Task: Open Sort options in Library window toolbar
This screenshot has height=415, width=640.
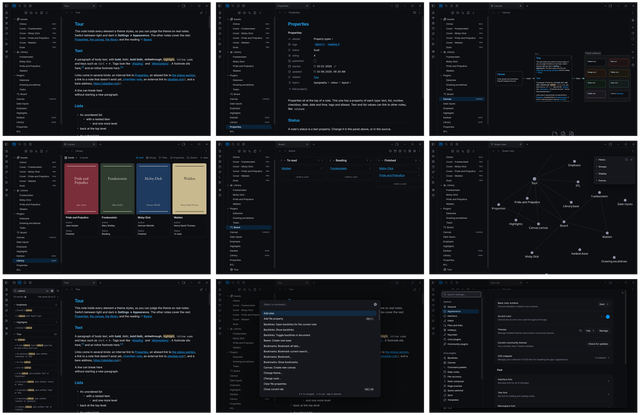Action: 140,158
